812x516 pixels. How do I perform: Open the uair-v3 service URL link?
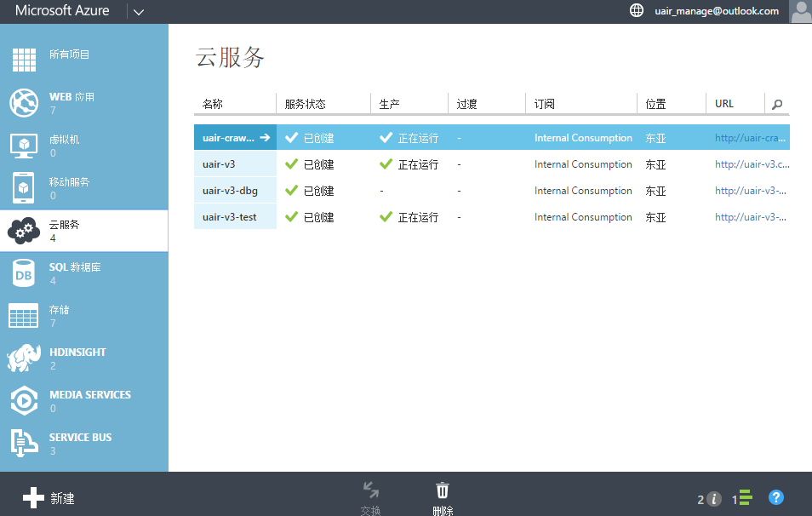(x=751, y=163)
